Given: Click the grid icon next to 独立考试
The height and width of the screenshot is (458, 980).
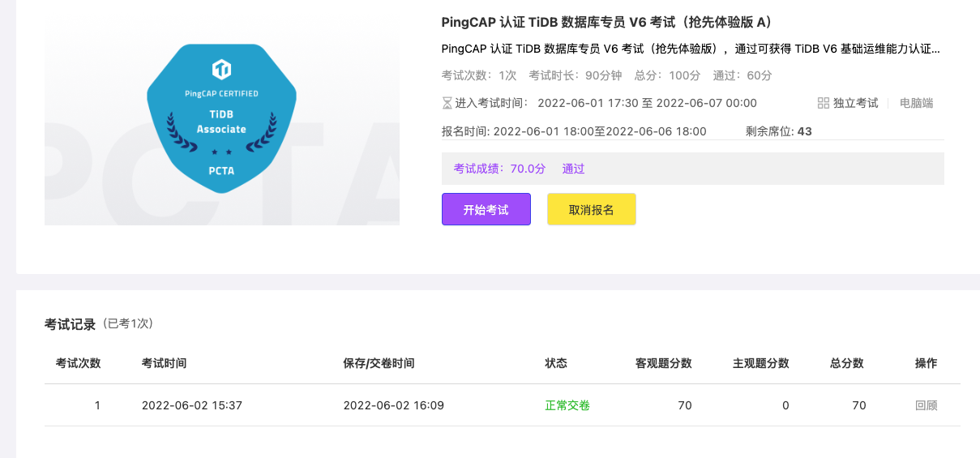Looking at the screenshot, I should (823, 103).
